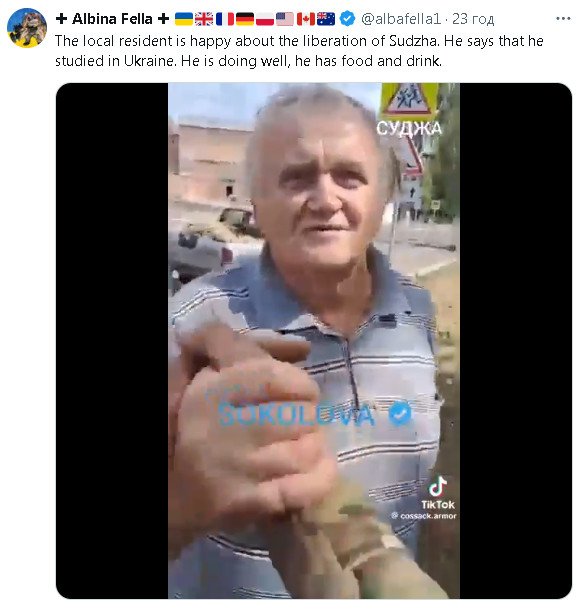
Task: Click the cossack.armor watermark in the video
Action: [424, 516]
